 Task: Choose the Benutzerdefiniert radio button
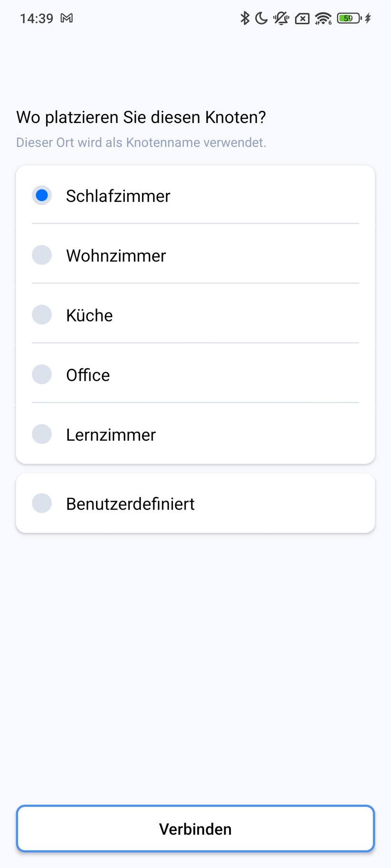[x=42, y=503]
